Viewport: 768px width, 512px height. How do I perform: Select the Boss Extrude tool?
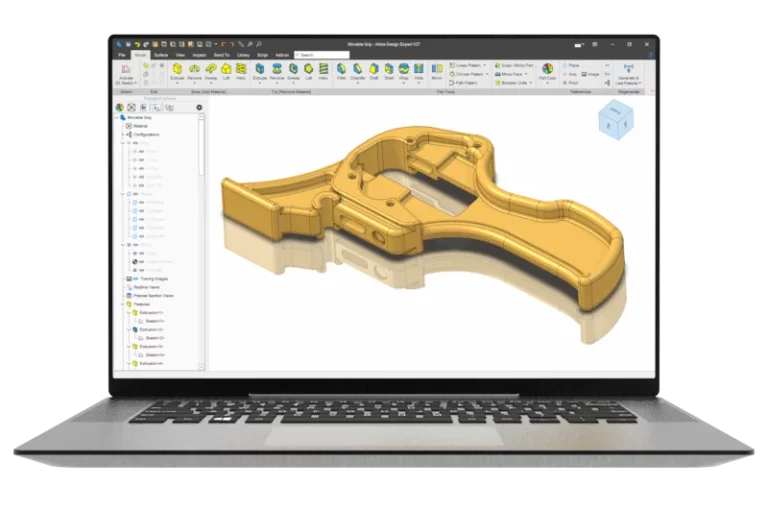(177, 72)
